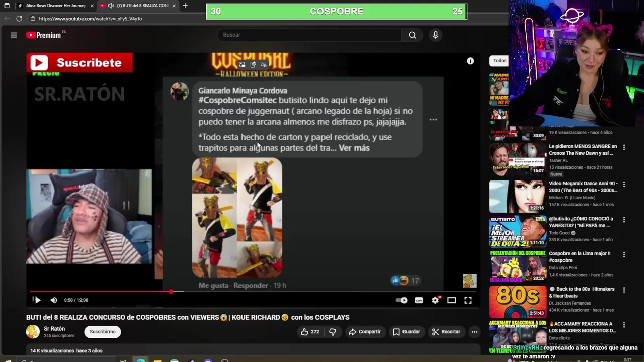Start voice search with the microphone
Viewport: 644px width, 362px height.
point(435,35)
